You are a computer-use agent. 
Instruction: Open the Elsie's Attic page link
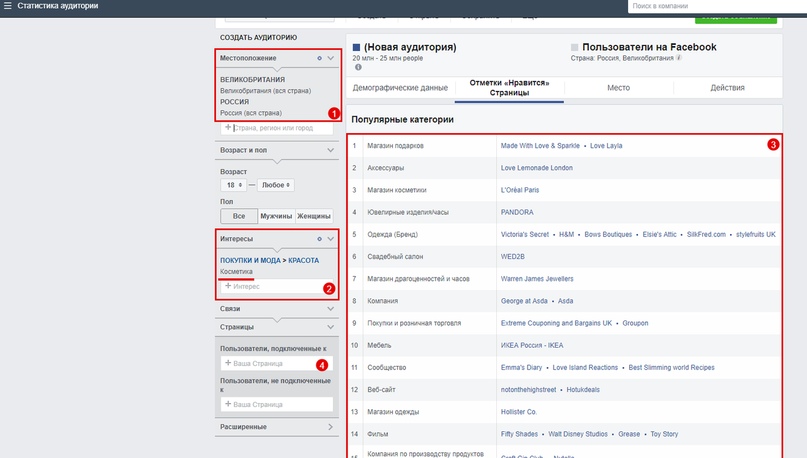point(659,234)
